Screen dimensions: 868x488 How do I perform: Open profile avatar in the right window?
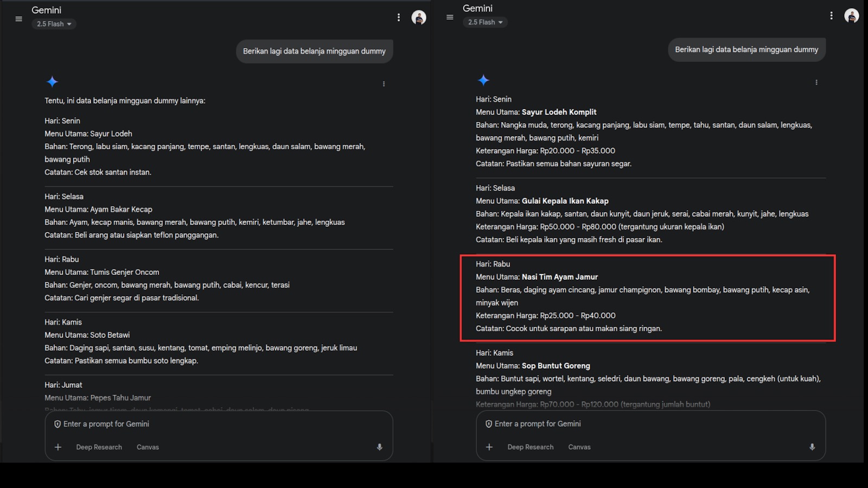click(851, 16)
